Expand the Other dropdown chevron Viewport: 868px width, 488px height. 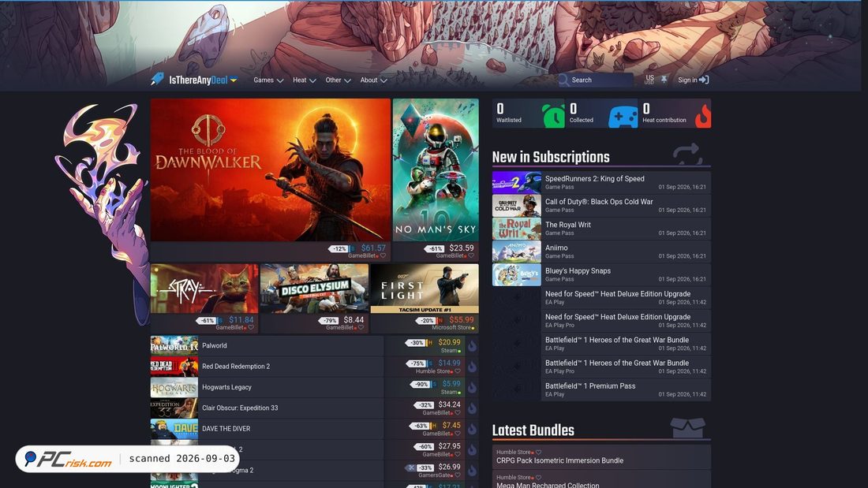coord(348,80)
